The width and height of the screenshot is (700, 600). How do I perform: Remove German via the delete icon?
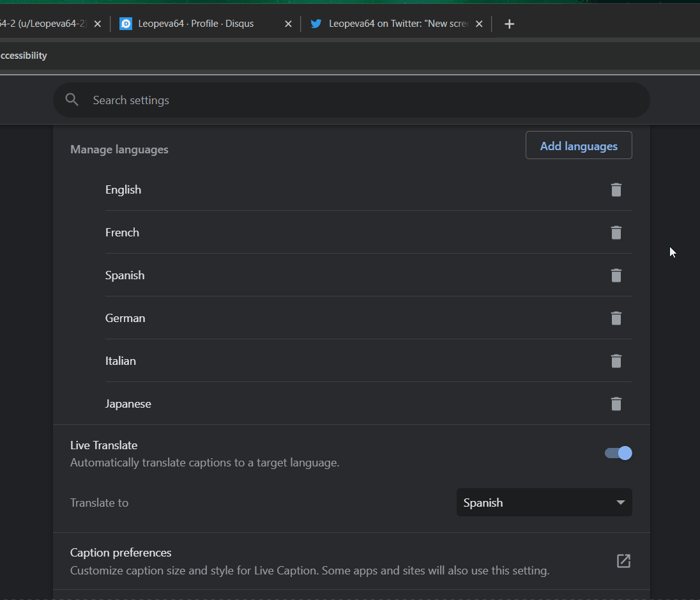pyautogui.click(x=616, y=318)
